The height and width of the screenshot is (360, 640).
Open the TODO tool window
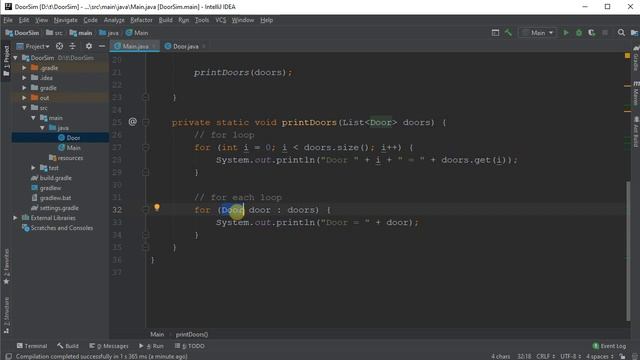(189, 346)
